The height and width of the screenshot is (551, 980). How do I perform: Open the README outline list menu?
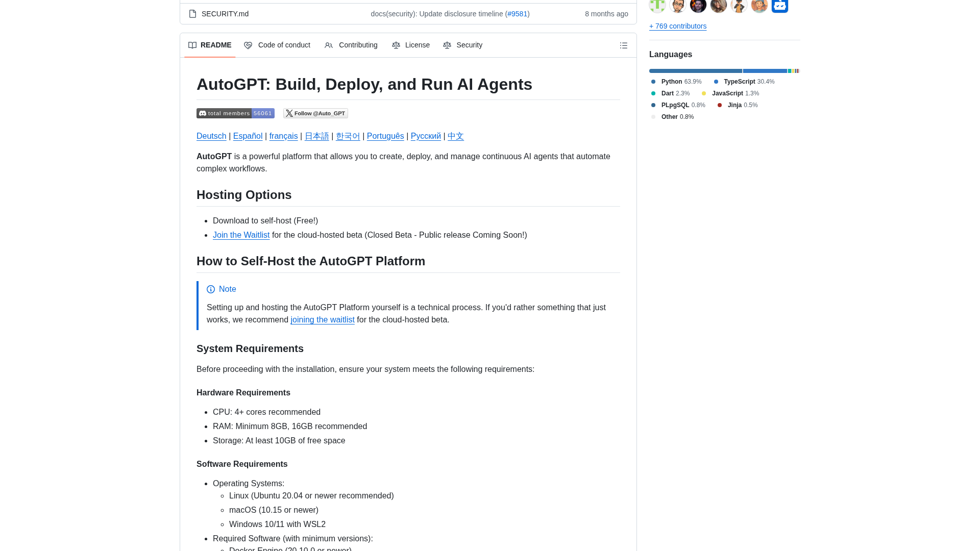[x=623, y=45]
